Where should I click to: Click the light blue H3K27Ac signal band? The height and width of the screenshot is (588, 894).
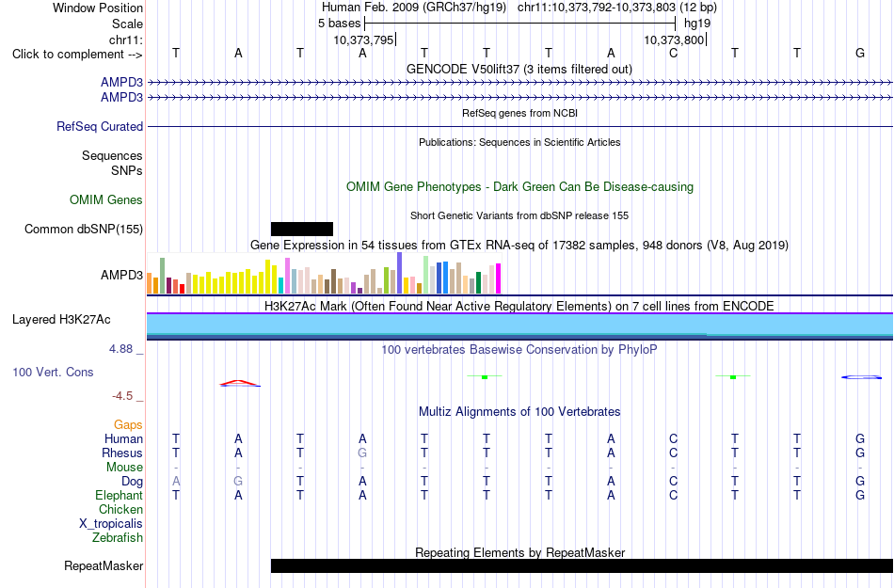coord(519,323)
